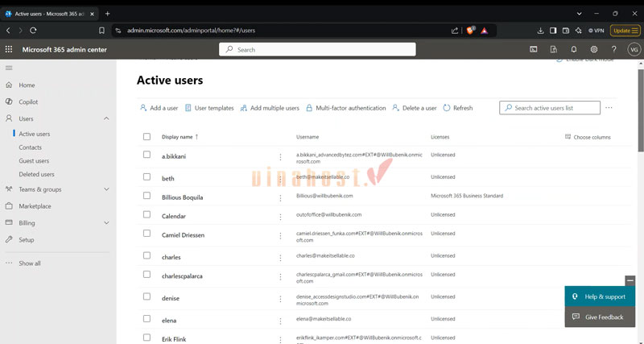Select the Billious Boquila checkbox
This screenshot has height=344, width=644.
tap(147, 196)
